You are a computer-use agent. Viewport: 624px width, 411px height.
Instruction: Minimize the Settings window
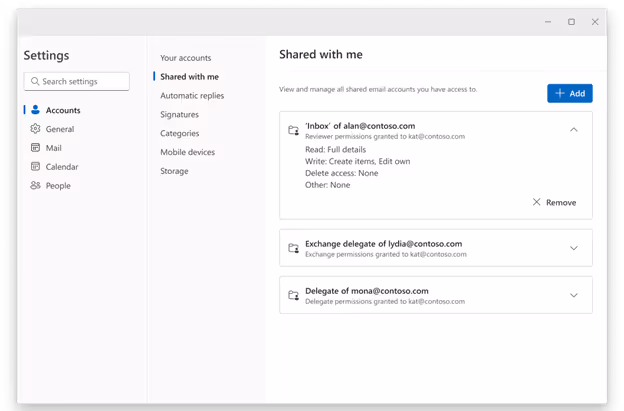[548, 22]
